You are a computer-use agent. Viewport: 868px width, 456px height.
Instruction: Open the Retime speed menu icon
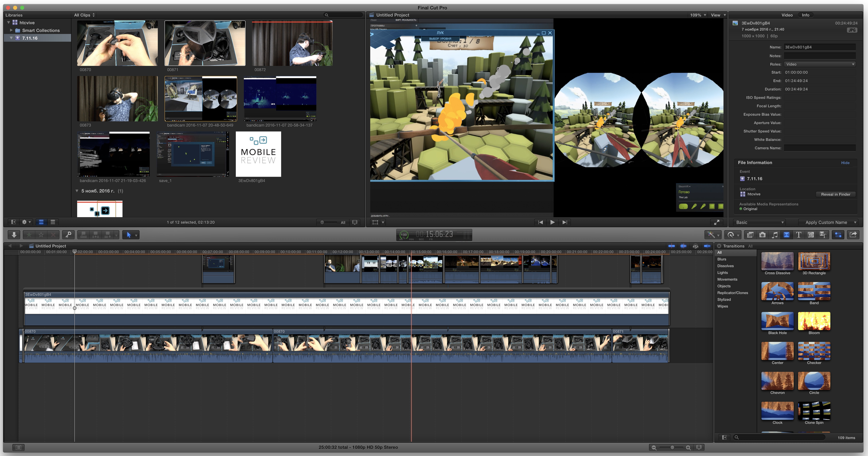pos(733,235)
